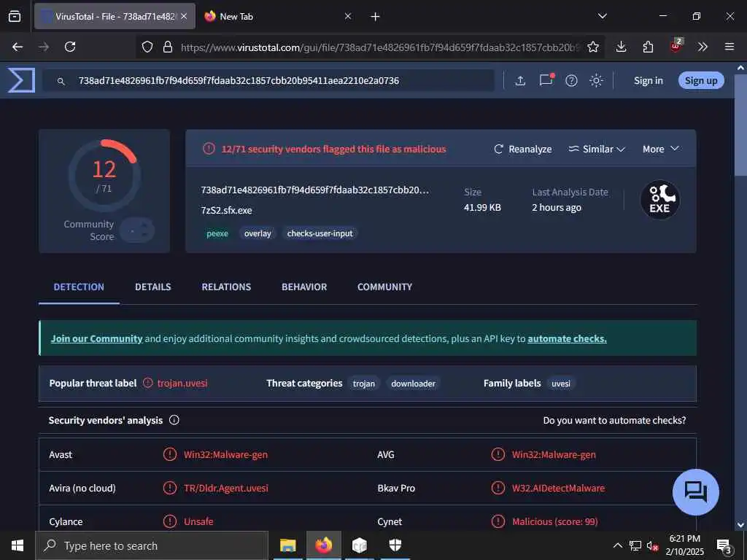
Task: Switch to the DETAILS tab
Action: [x=153, y=287]
